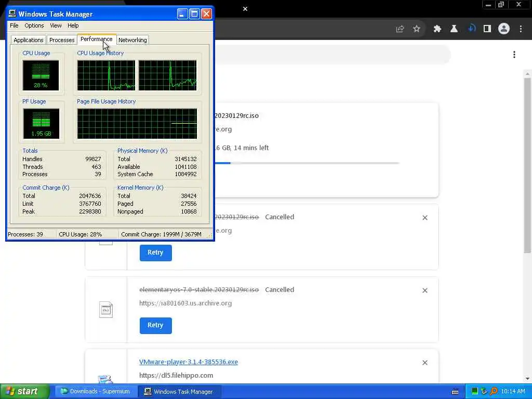The height and width of the screenshot is (399, 532).
Task: Click the CPU Usage gauge showing 28 %
Action: pos(41,75)
